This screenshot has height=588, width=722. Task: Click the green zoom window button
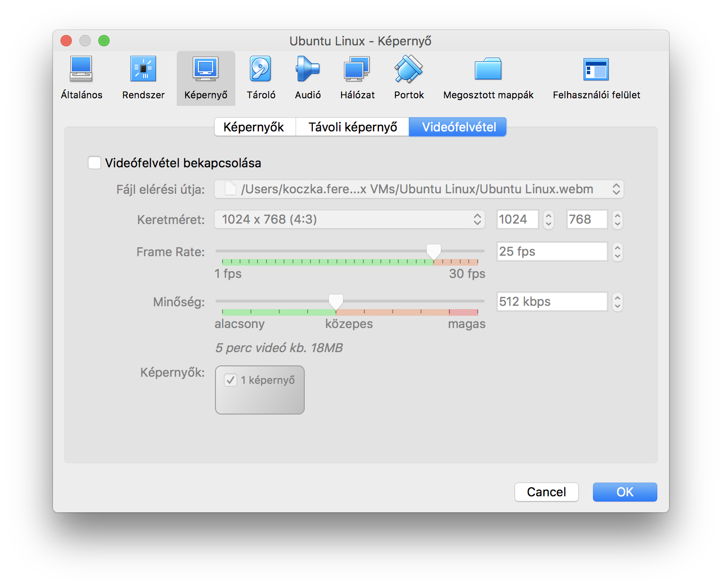tap(104, 41)
